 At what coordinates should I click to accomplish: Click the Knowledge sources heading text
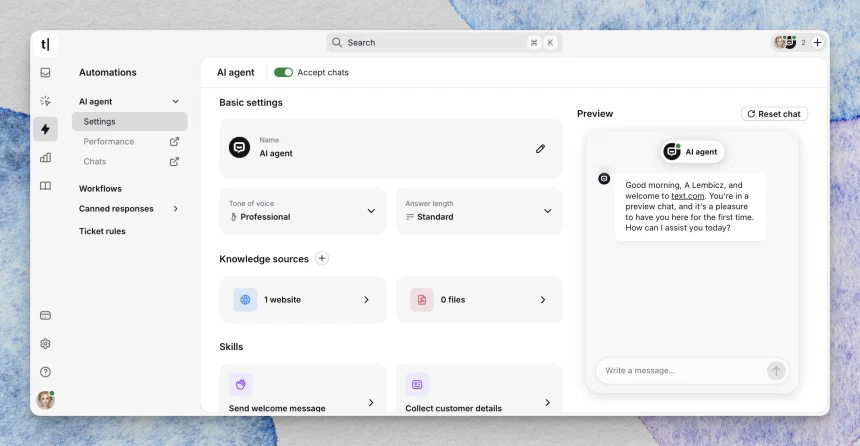pyautogui.click(x=264, y=259)
